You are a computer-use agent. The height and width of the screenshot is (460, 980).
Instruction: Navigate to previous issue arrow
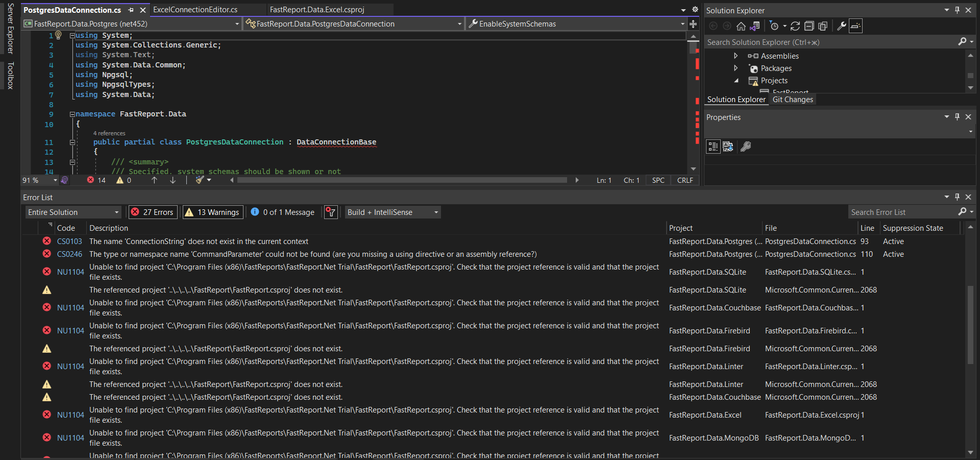pos(154,180)
